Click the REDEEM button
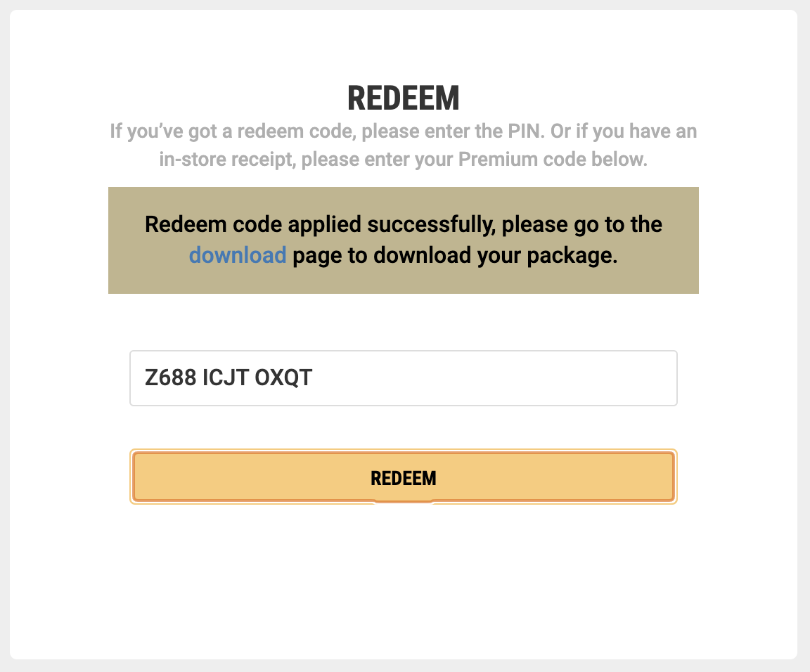Viewport: 810px width, 672px height. pos(404,477)
